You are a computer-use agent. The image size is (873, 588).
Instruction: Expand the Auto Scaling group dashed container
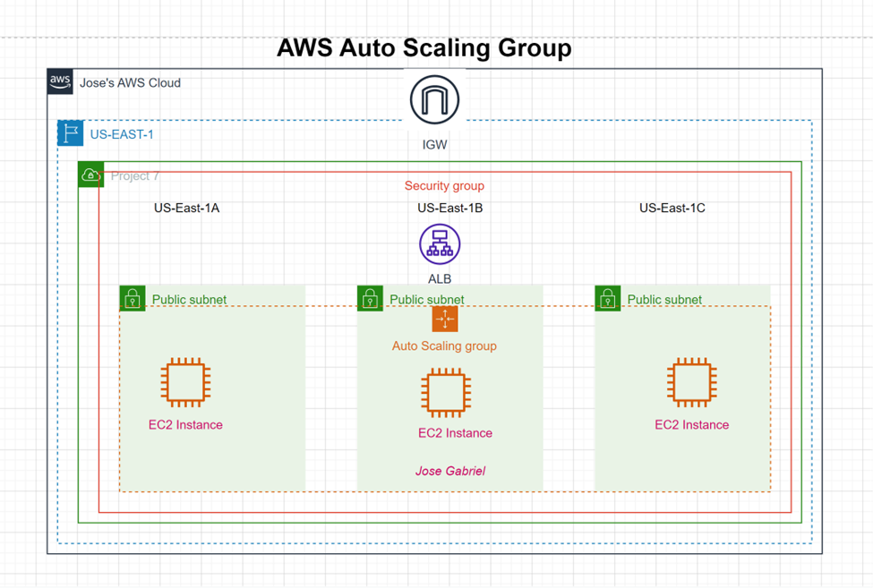[443, 345]
